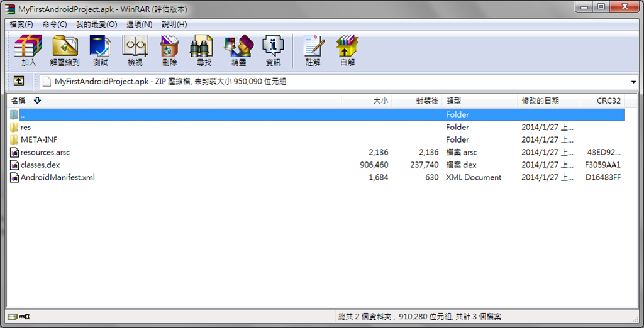Viewport: 644px width, 328px height.
Task: Click the 43ED92... CRC32 value
Action: [604, 152]
